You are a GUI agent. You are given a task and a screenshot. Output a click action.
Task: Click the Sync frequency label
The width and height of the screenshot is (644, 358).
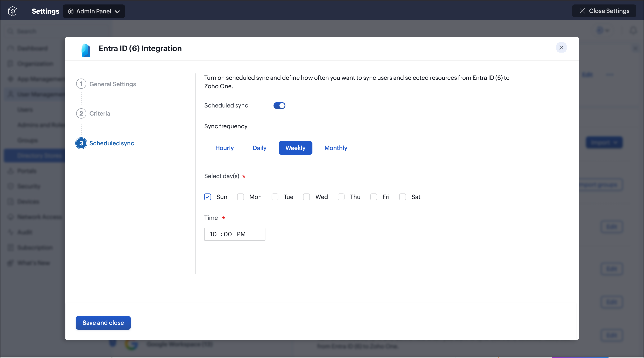pyautogui.click(x=226, y=126)
